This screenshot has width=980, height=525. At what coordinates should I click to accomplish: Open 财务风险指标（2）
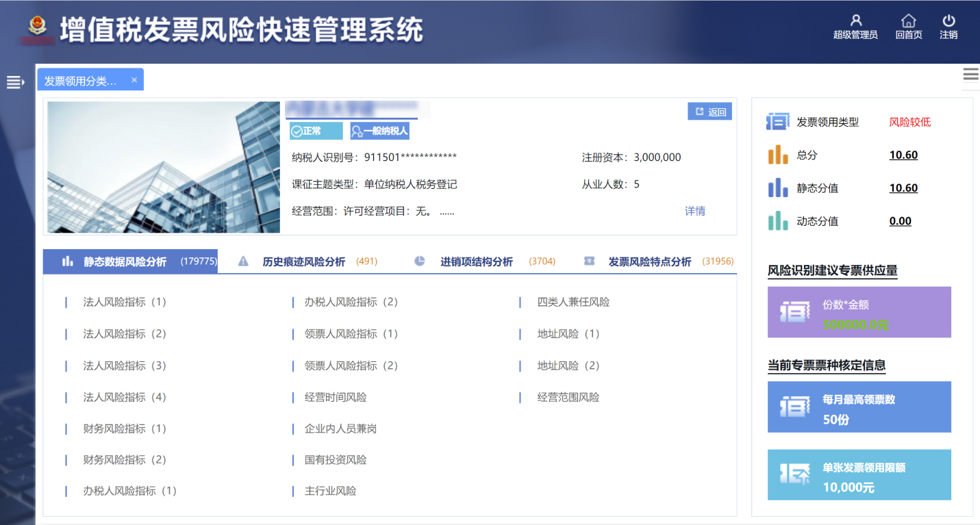coord(125,460)
